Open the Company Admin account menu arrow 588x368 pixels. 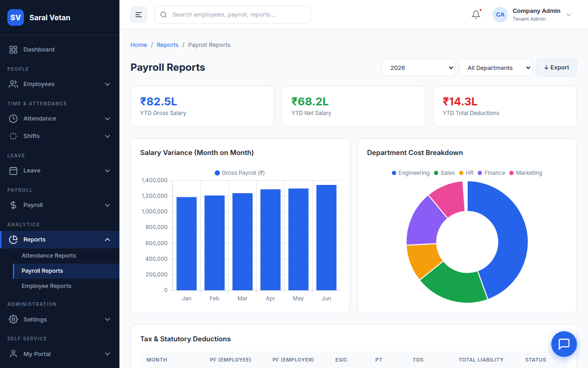click(569, 15)
